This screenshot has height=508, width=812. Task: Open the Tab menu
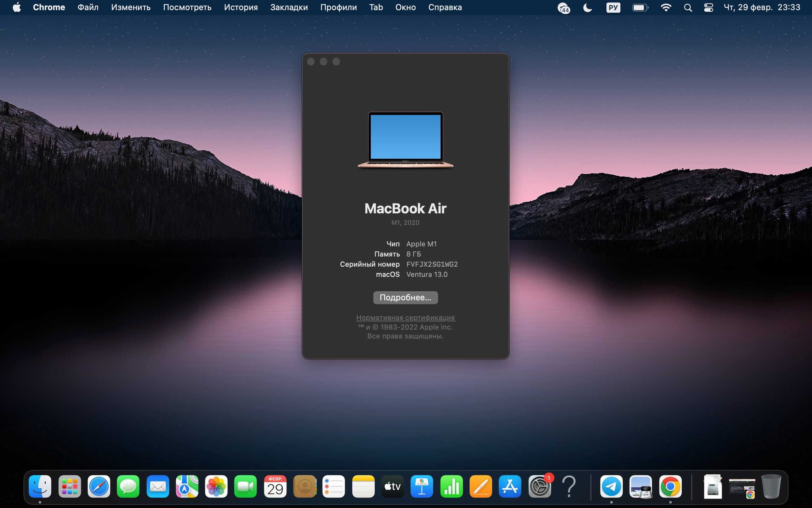[376, 7]
